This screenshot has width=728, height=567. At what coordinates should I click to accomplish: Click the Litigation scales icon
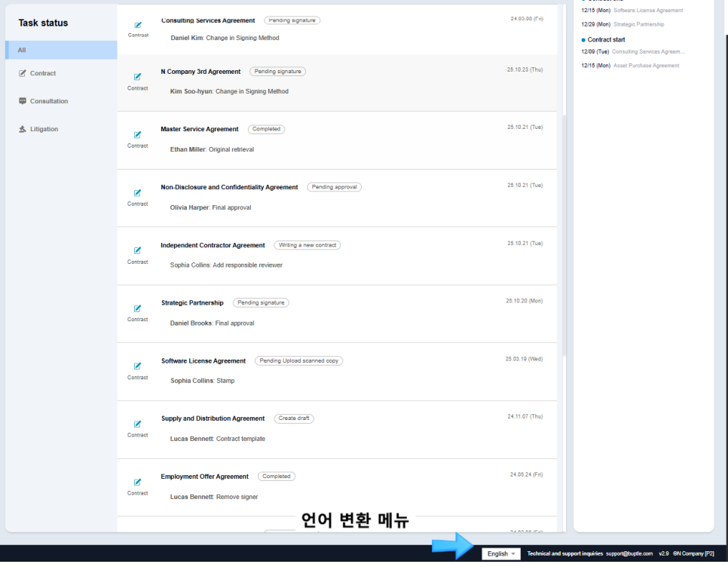click(x=23, y=128)
